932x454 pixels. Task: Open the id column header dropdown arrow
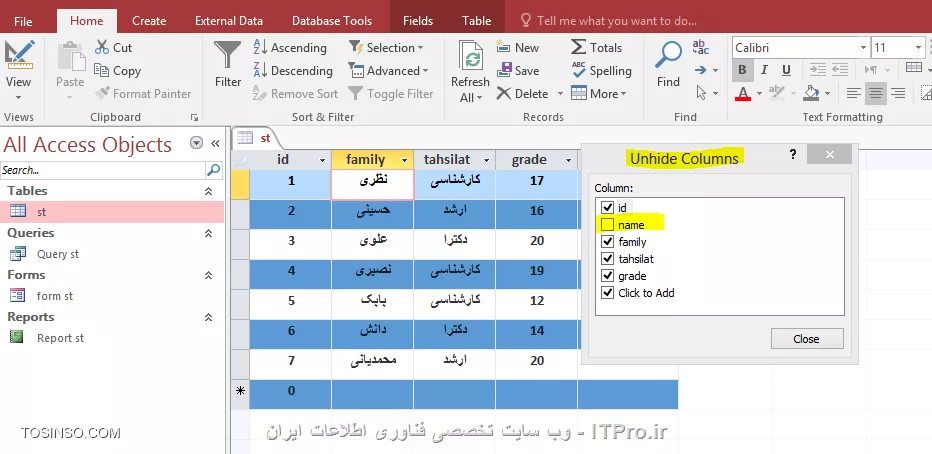[x=323, y=160]
